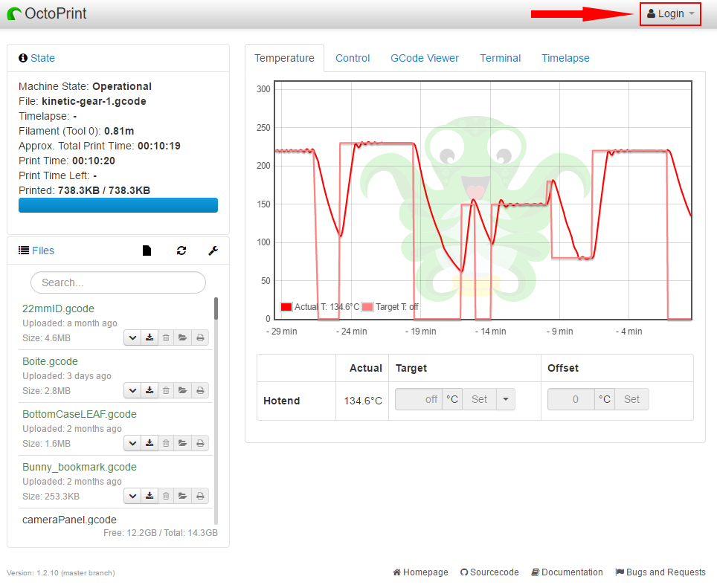Switch to the GCode Viewer tab
This screenshot has width=717, height=588.
425,58
